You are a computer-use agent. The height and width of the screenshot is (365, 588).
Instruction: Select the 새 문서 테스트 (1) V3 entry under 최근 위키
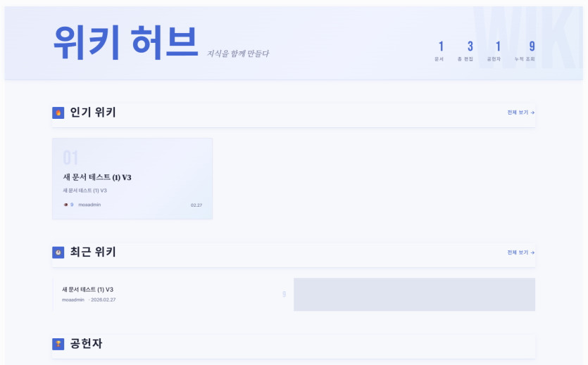[88, 289]
